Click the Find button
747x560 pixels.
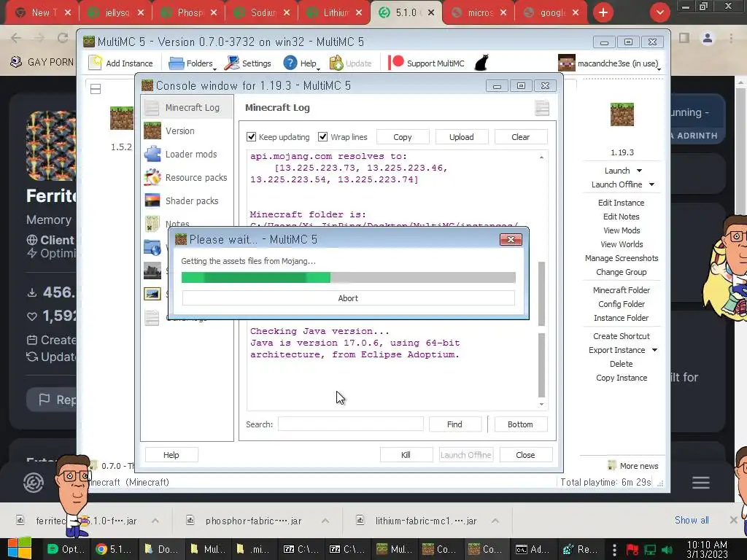[x=455, y=424]
